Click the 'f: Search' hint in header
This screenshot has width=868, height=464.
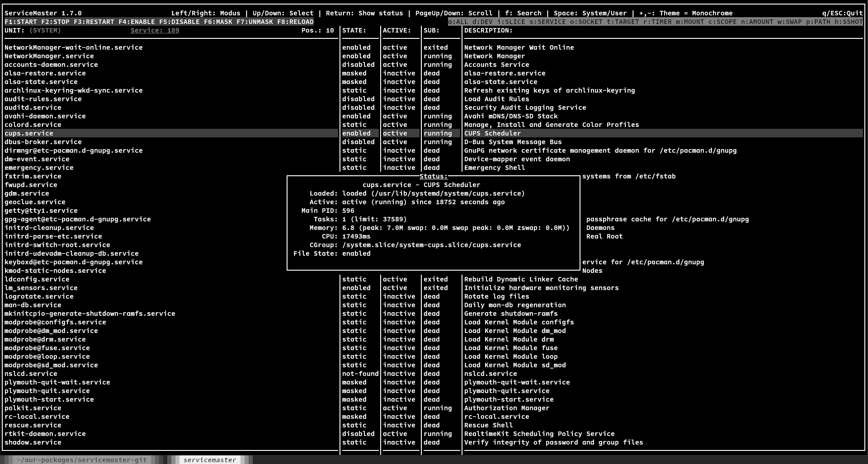[524, 13]
